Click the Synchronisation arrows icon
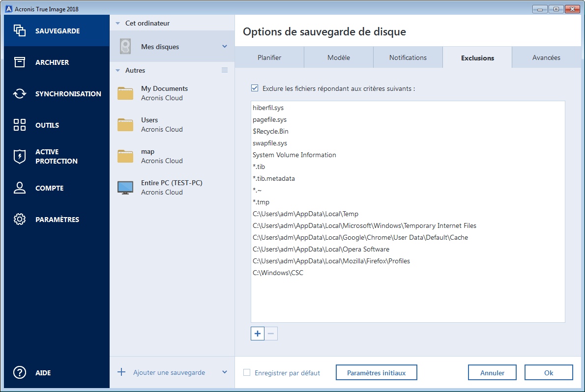The image size is (585, 392). pyautogui.click(x=19, y=94)
